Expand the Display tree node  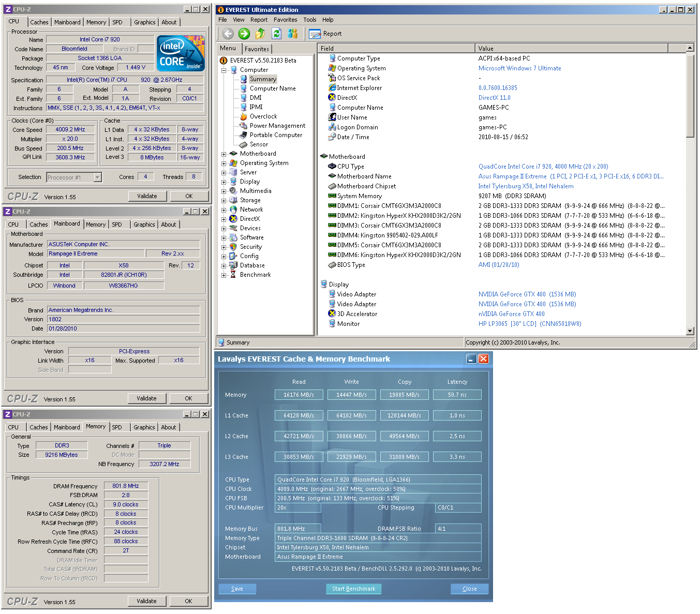224,182
